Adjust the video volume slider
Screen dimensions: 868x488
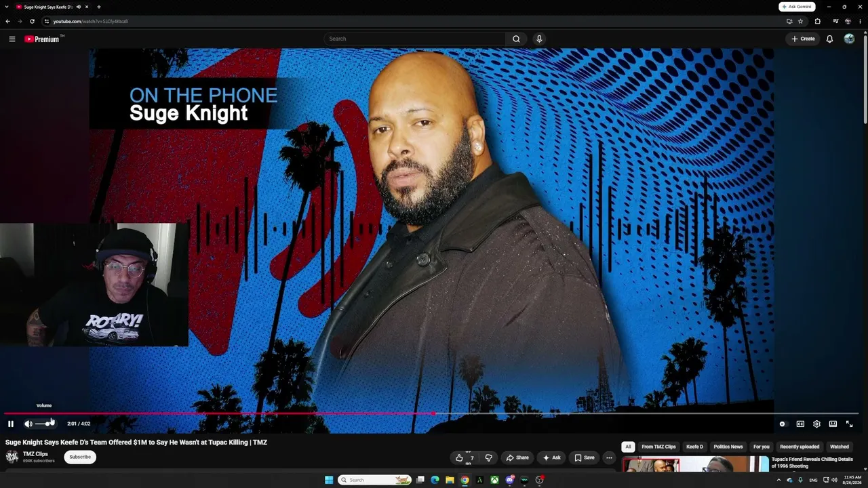coord(45,424)
